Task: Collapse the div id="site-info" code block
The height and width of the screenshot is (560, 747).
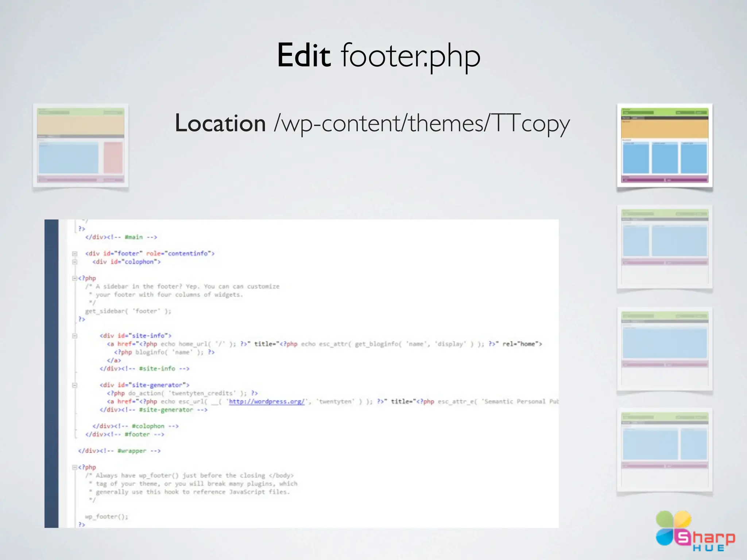Action: [75, 336]
